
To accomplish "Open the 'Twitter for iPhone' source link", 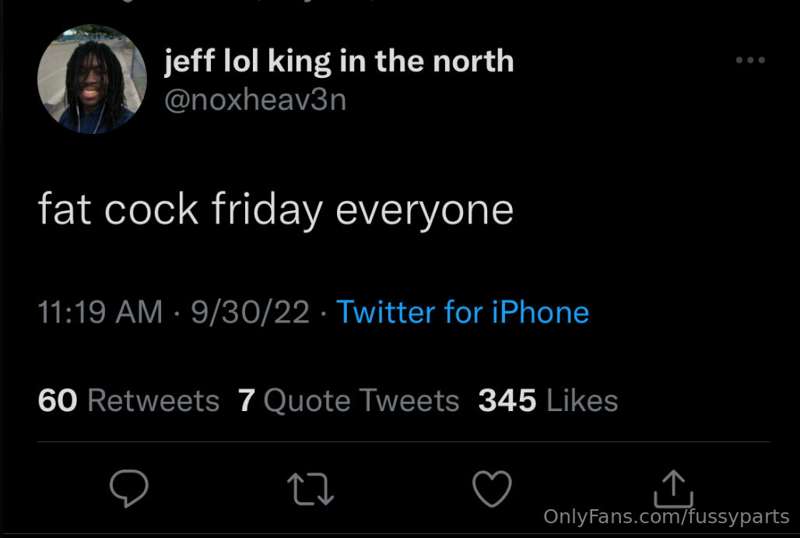I will [463, 312].
